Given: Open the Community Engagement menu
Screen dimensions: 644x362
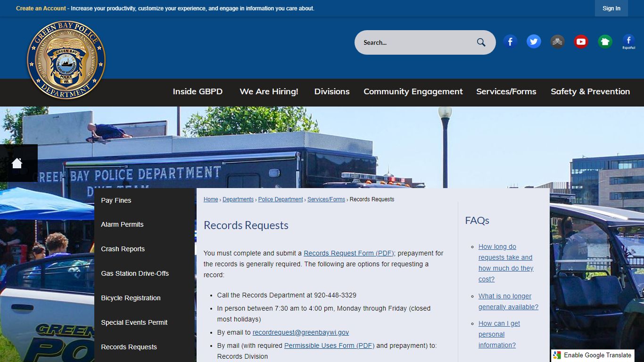Looking at the screenshot, I should pos(413,91).
